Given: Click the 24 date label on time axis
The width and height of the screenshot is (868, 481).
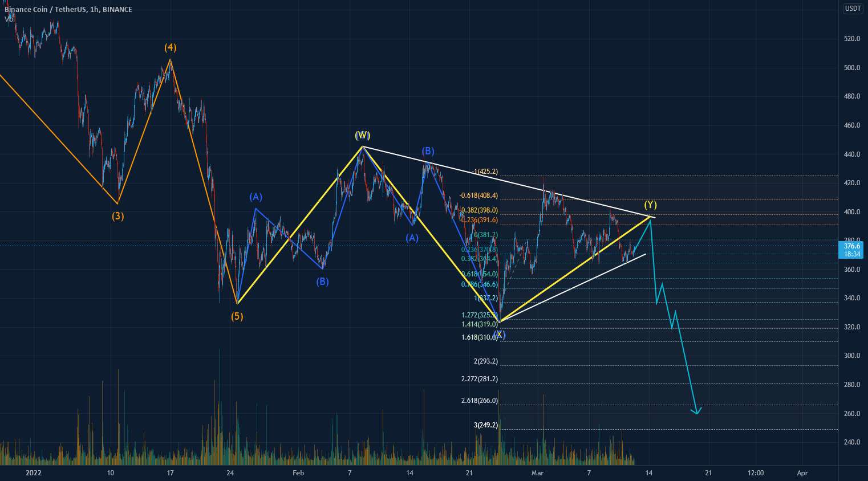Looking at the screenshot, I should (x=230, y=473).
